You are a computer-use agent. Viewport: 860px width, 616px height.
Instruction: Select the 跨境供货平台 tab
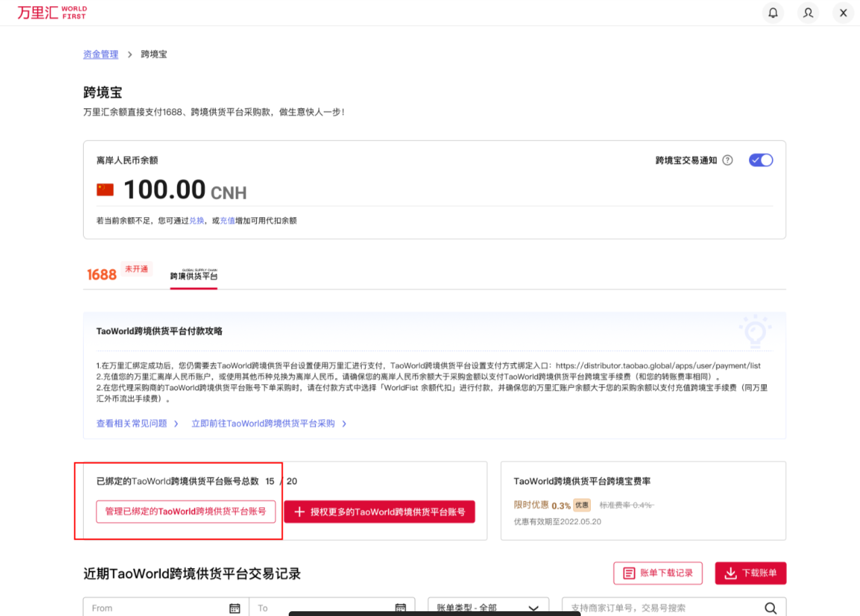(x=193, y=275)
